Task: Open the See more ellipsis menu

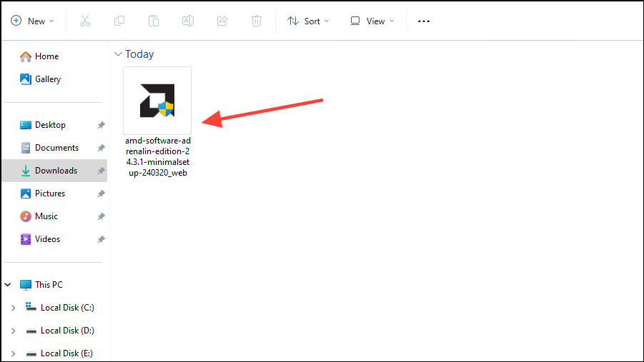Action: (423, 21)
